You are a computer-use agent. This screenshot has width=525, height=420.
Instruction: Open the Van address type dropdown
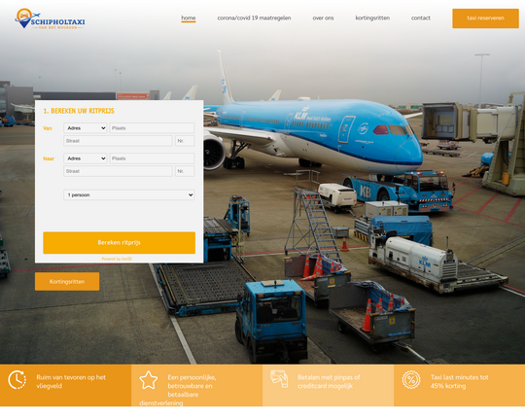86,128
